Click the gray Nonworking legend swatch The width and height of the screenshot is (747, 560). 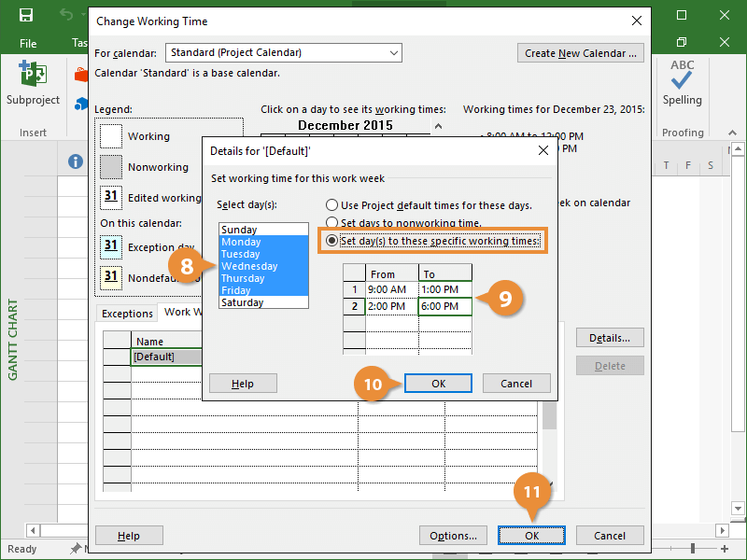pyautogui.click(x=111, y=167)
